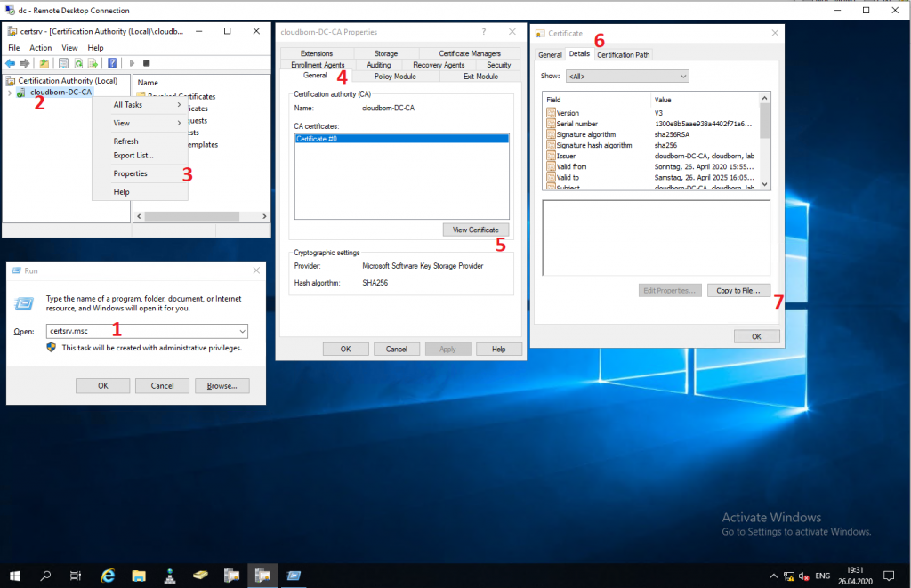Click the Start Service play icon

(132, 63)
